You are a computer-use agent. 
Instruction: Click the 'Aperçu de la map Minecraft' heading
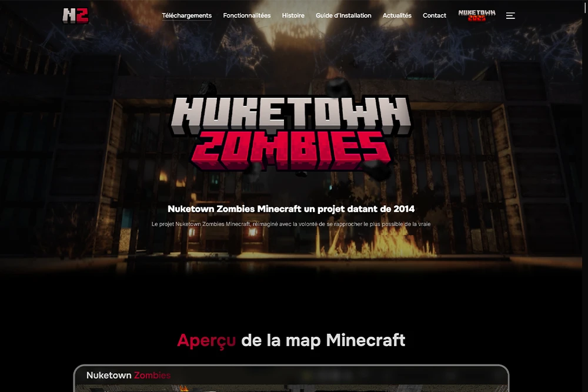(x=291, y=340)
